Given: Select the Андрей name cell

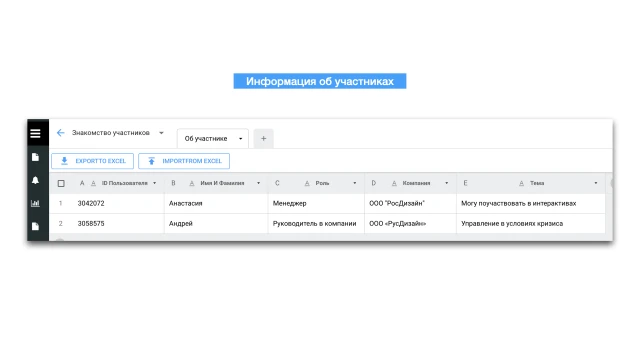Looking at the screenshot, I should (x=216, y=224).
